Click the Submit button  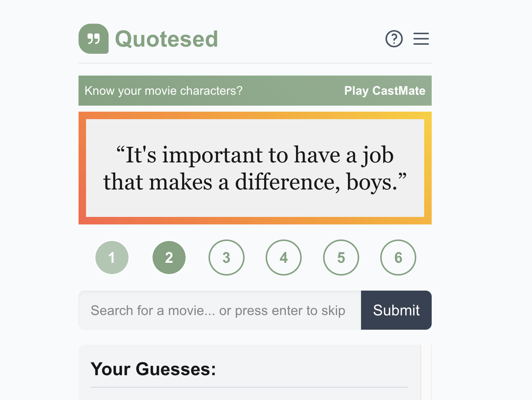pyautogui.click(x=396, y=310)
